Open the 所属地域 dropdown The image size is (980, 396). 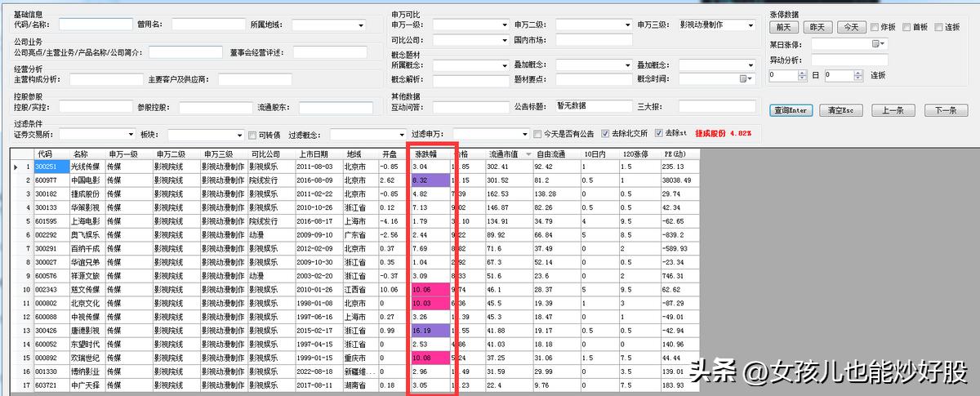click(x=360, y=25)
